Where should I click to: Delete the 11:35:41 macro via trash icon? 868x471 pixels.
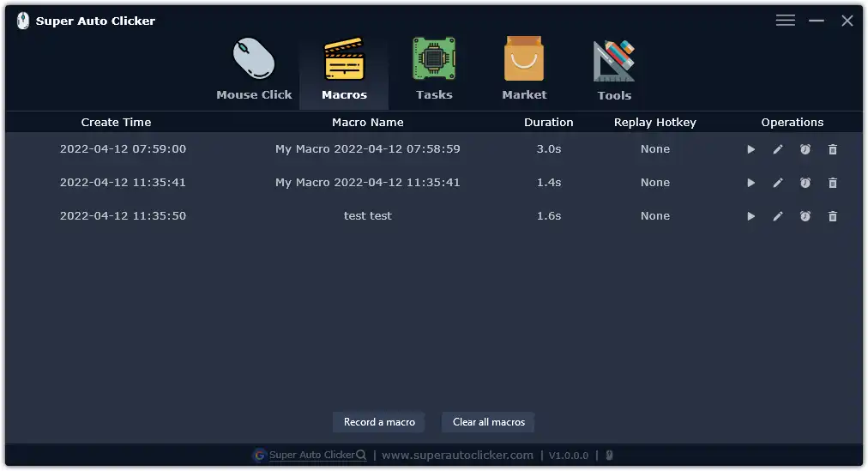833,183
